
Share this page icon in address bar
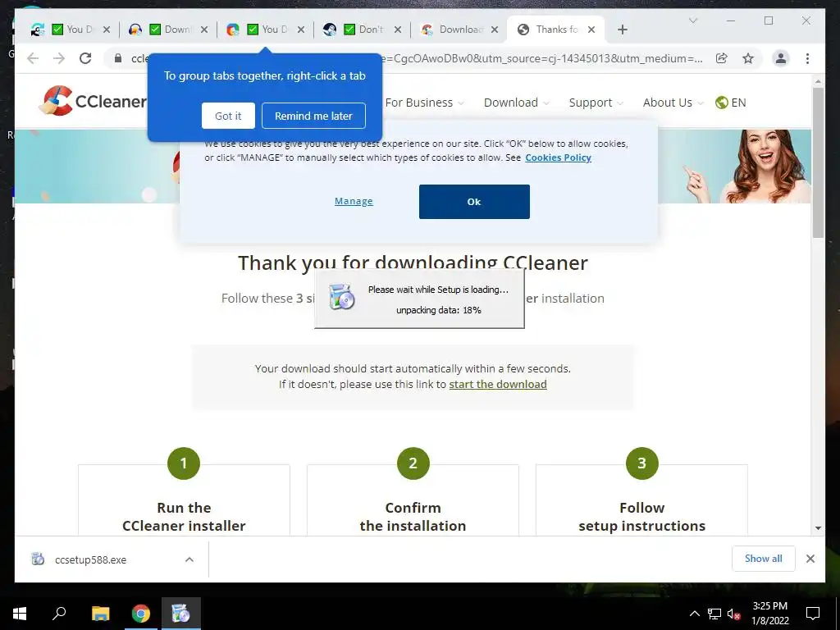(722, 58)
